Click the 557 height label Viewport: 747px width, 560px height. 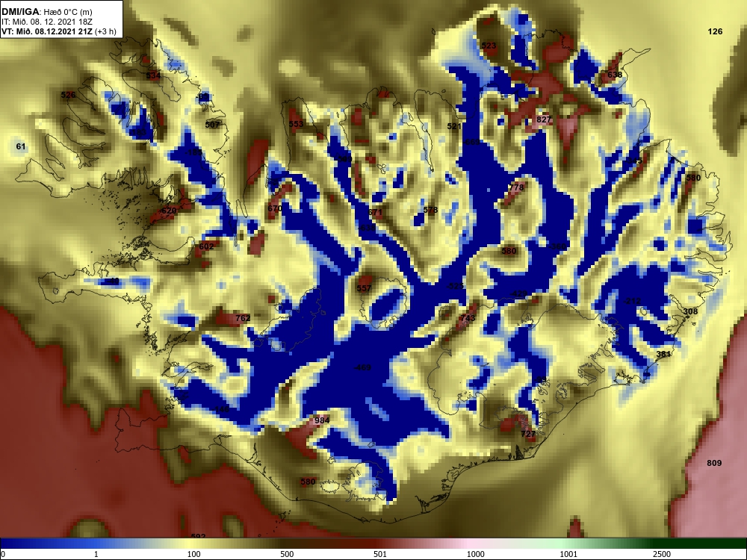pos(364,288)
